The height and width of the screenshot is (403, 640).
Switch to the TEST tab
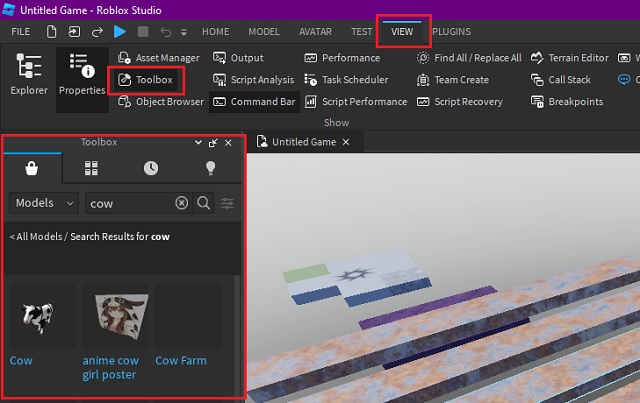tap(362, 31)
